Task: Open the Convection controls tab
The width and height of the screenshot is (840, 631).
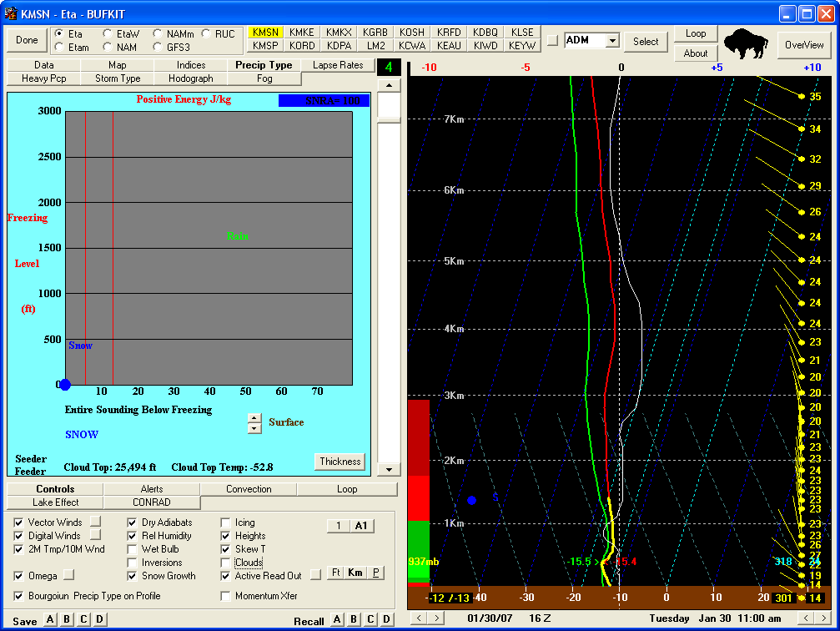Action: pos(249,489)
